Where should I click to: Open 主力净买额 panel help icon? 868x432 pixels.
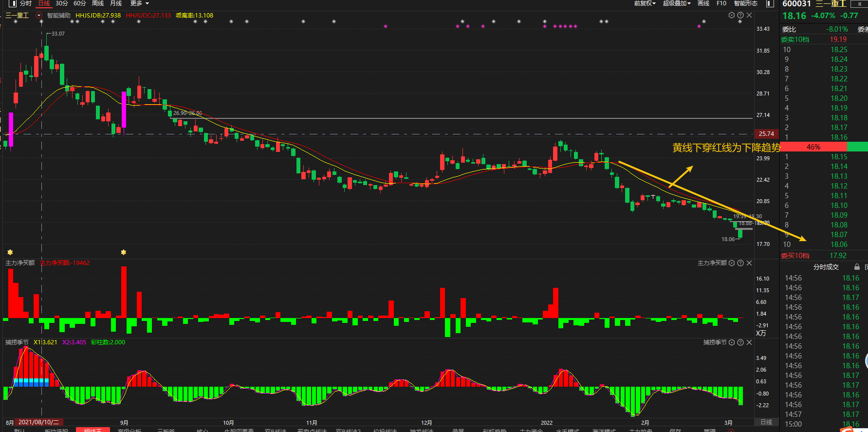pyautogui.click(x=740, y=263)
